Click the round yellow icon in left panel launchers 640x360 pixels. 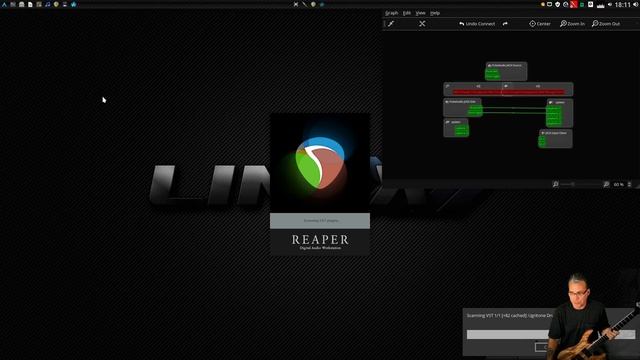(56, 4)
